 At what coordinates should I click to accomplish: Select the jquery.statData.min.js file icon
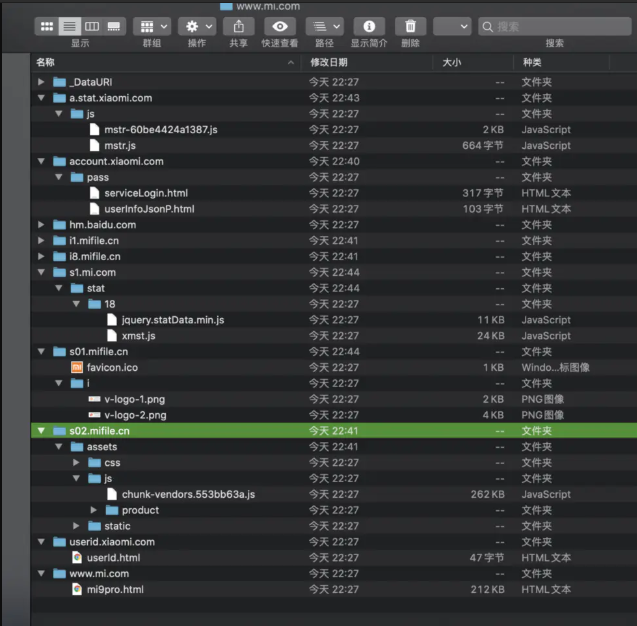click(x=112, y=320)
